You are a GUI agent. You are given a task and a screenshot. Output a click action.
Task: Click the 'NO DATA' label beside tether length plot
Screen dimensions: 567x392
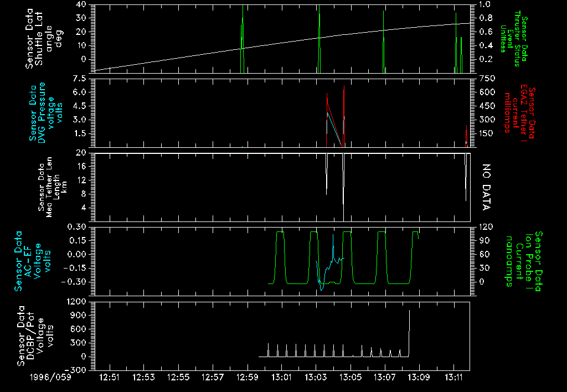[487, 188]
